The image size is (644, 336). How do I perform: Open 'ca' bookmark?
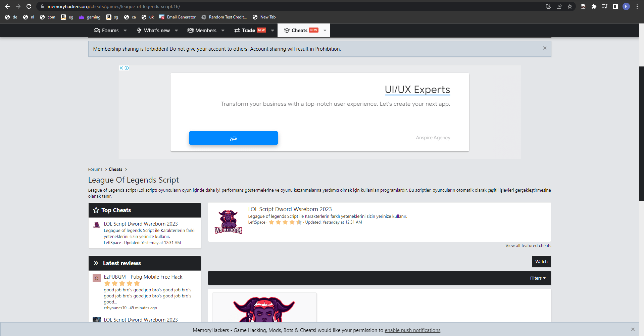click(x=130, y=17)
